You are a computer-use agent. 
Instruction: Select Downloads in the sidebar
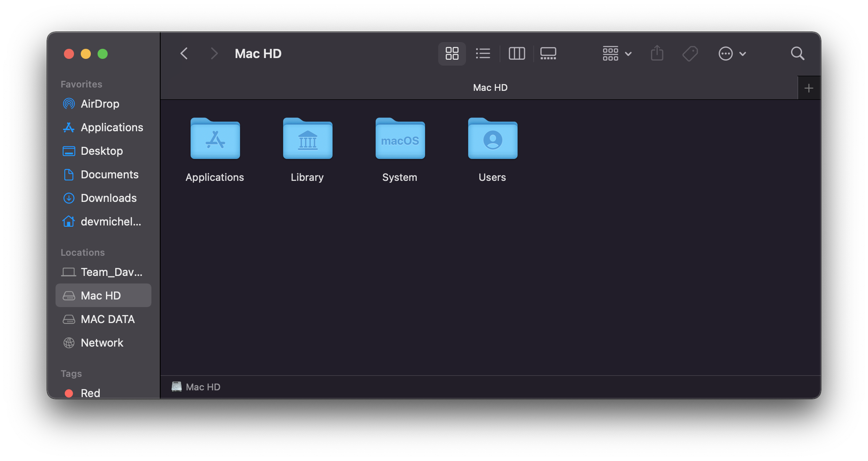tap(108, 198)
